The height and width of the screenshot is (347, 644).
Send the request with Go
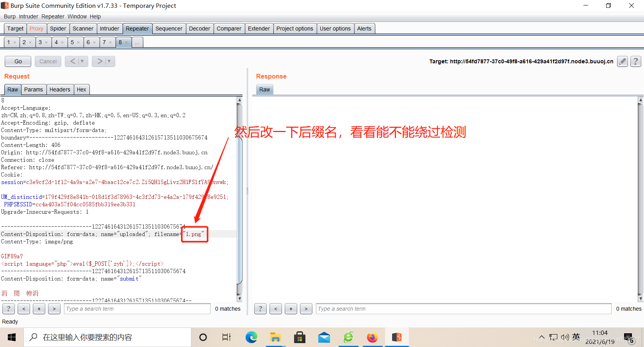tap(18, 61)
